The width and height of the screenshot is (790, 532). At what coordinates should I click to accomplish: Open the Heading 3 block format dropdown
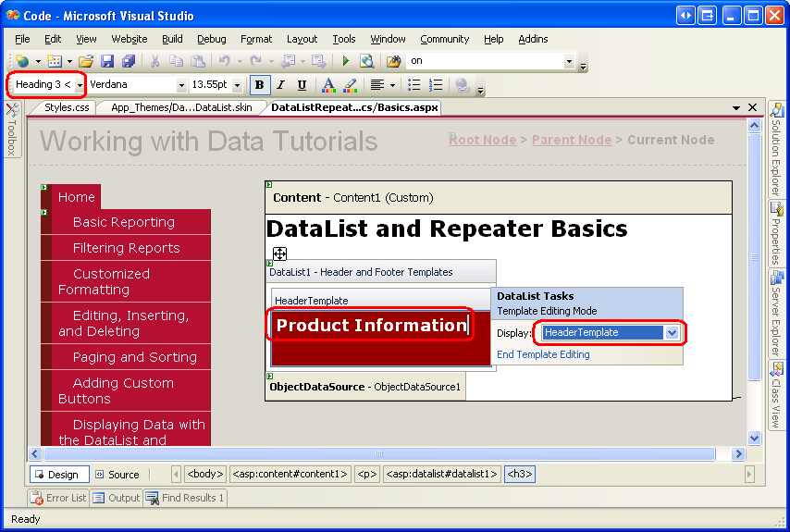coord(80,85)
